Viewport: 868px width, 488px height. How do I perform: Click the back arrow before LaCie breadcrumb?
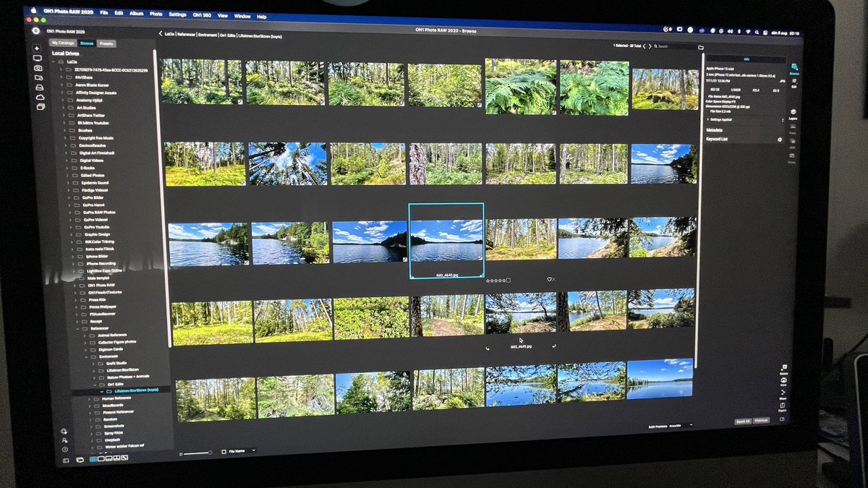click(x=161, y=33)
